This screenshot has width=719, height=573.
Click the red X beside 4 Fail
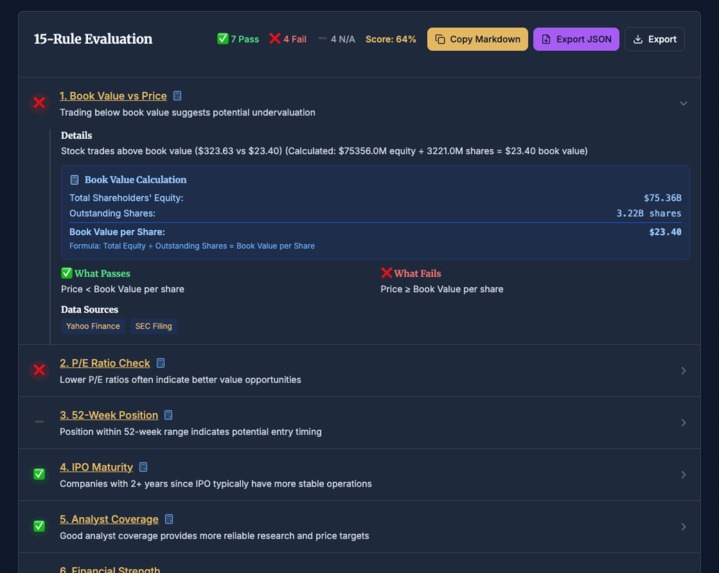coord(275,39)
